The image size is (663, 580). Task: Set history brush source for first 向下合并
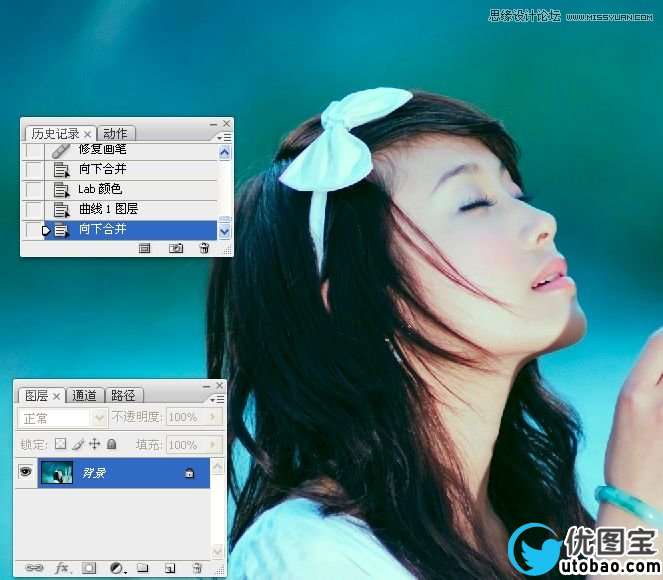pyautogui.click(x=33, y=170)
